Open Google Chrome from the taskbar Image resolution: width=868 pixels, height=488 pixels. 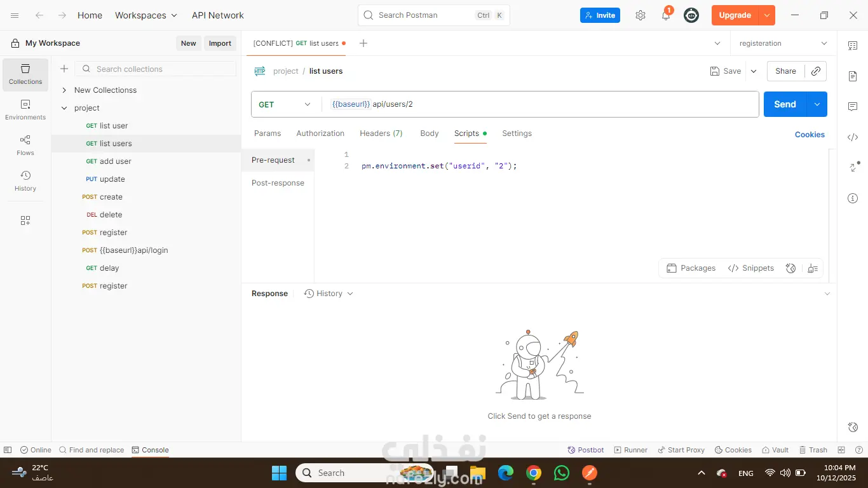[534, 473]
